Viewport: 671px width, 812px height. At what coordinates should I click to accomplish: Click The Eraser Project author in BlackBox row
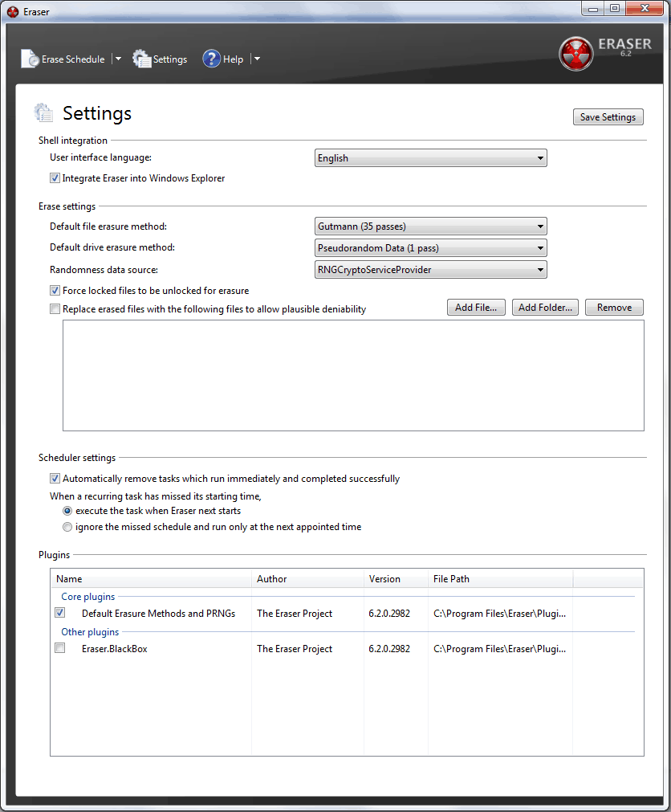coord(295,649)
